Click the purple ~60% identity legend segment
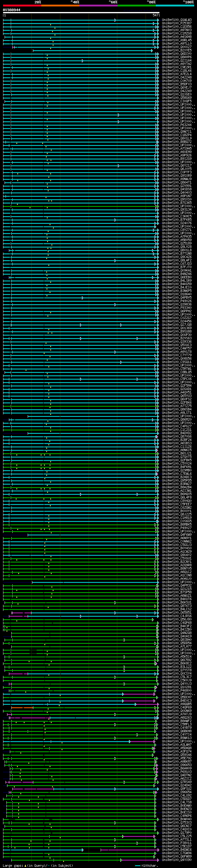The width and height of the screenshot is (197, 868). point(98,6)
